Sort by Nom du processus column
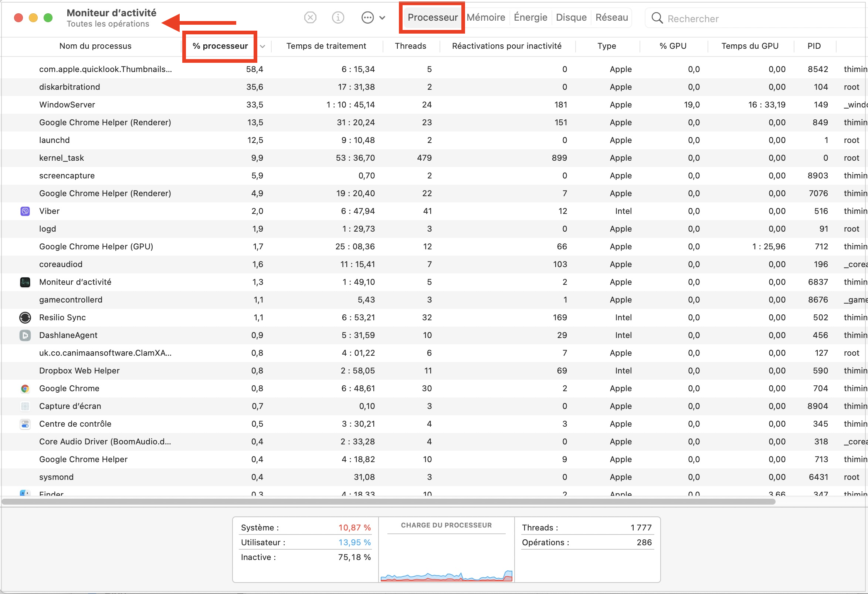This screenshot has height=594, width=868. (95, 46)
